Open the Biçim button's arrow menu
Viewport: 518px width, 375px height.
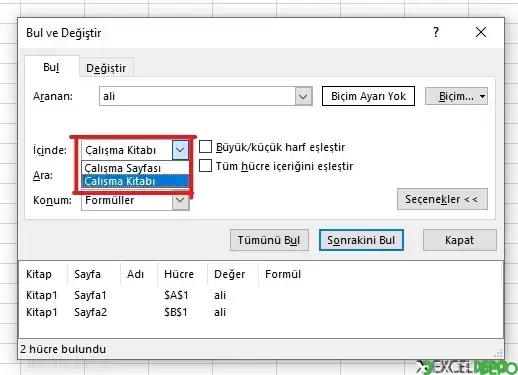482,96
